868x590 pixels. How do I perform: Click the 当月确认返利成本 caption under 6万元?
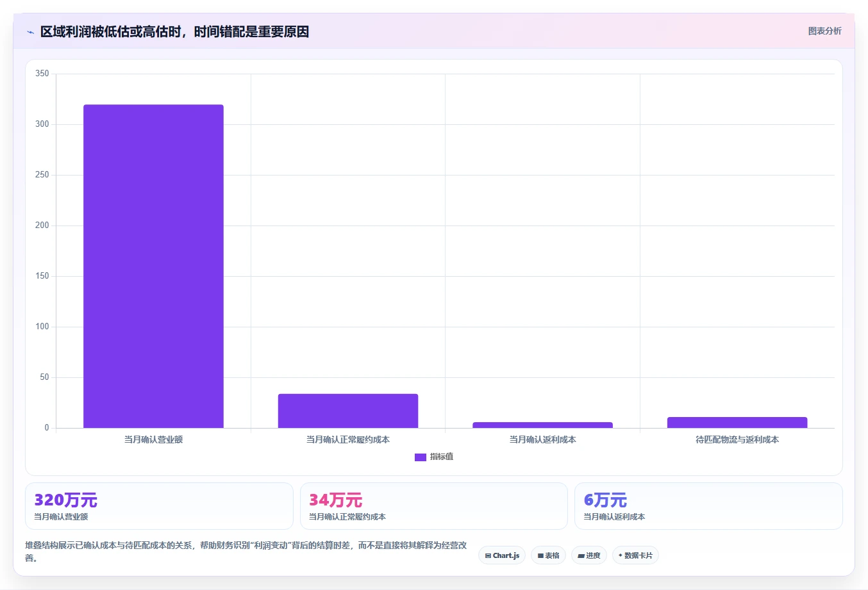point(614,517)
